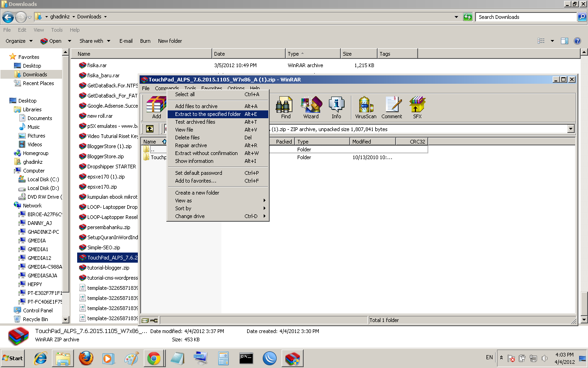The width and height of the screenshot is (588, 368).
Task: Open the WinRAR address path dropdown
Action: [571, 129]
